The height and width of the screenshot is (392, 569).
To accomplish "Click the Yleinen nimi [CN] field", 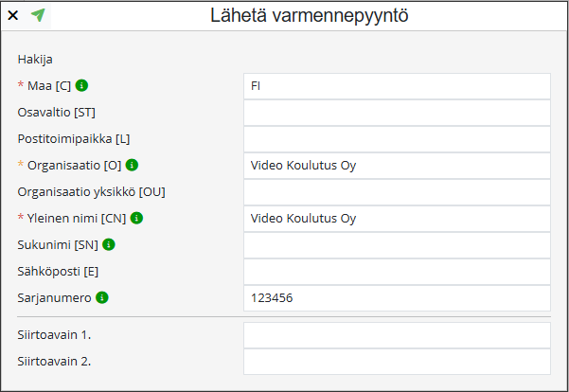I will (397, 219).
